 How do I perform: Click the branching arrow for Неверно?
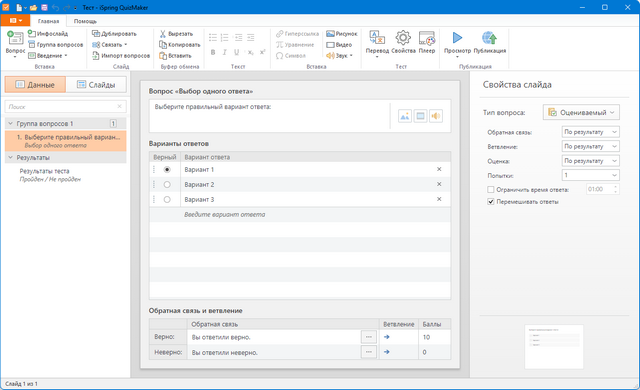coord(387,352)
